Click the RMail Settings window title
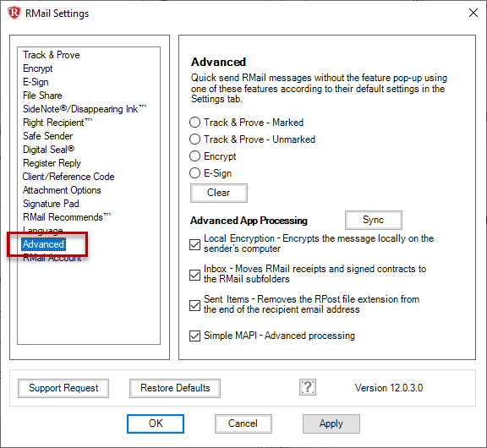Screen dimensions: 487x448 pos(57,14)
